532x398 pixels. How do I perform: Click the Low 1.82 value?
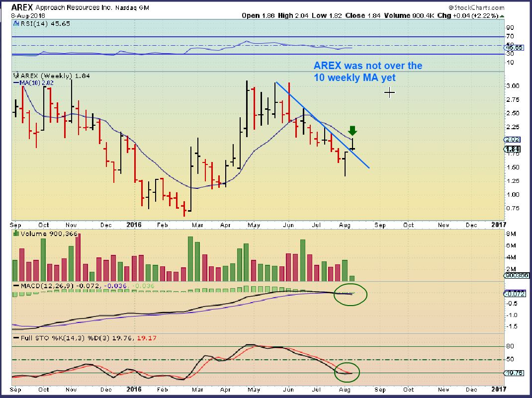[327, 15]
